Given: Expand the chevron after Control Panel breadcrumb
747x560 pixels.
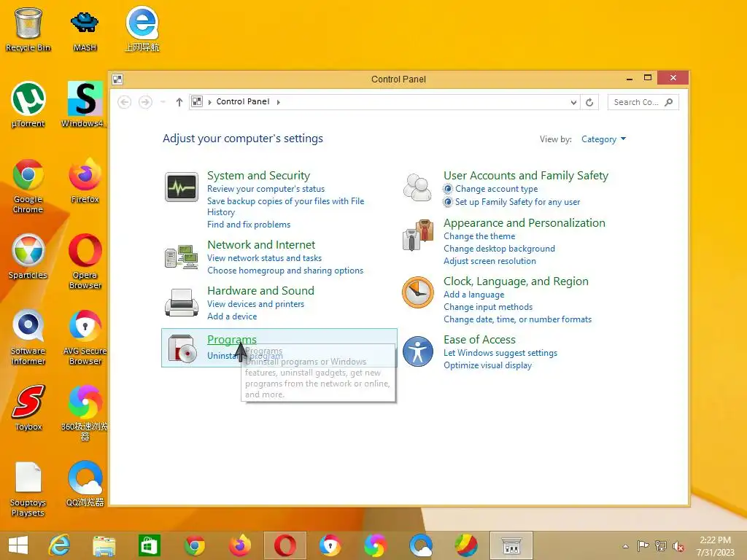Looking at the screenshot, I should [278, 102].
